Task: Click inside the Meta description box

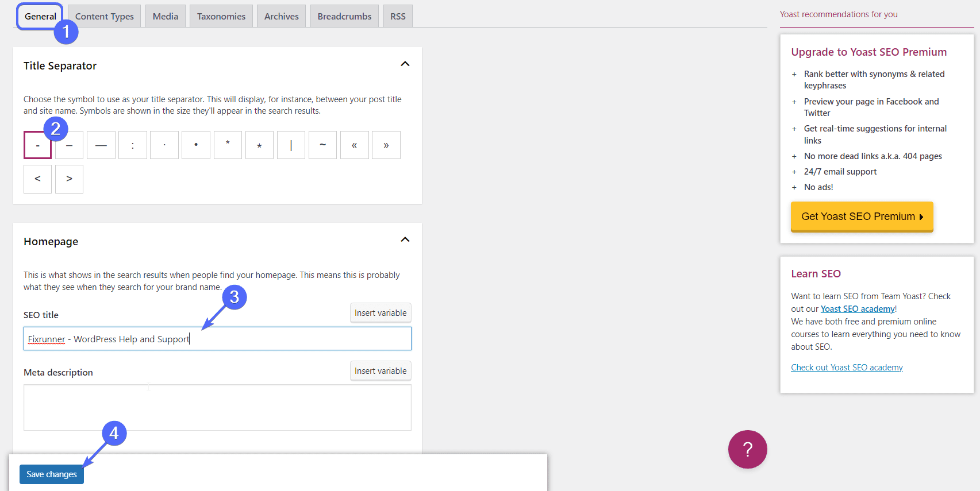Action: (217, 408)
